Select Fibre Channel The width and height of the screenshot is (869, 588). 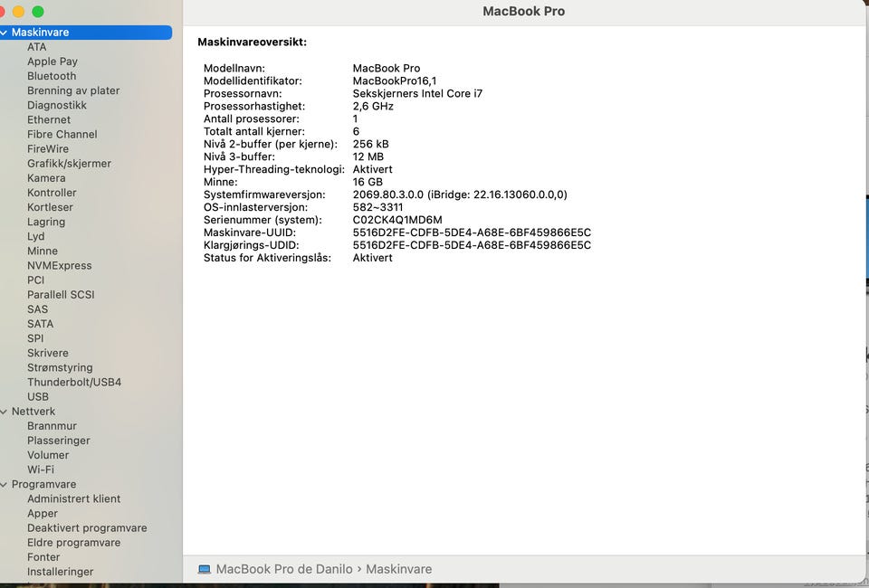62,135
